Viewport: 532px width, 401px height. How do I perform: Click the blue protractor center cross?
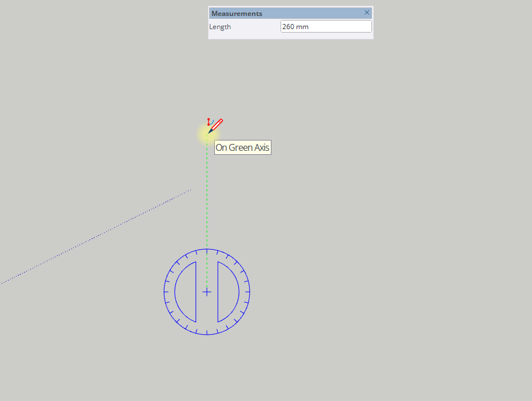click(x=207, y=292)
